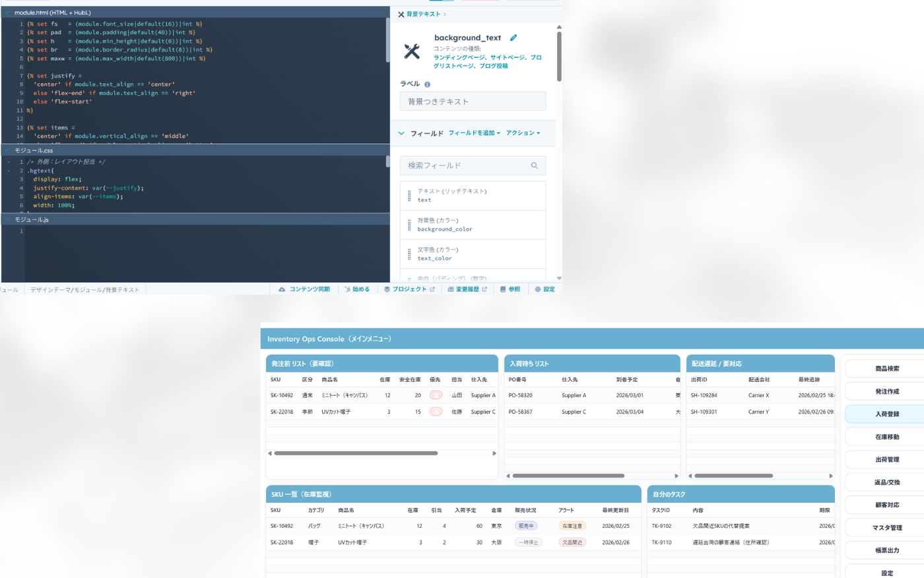The height and width of the screenshot is (578, 924).
Task: Open the 変更履歴 link
Action: click(467, 289)
